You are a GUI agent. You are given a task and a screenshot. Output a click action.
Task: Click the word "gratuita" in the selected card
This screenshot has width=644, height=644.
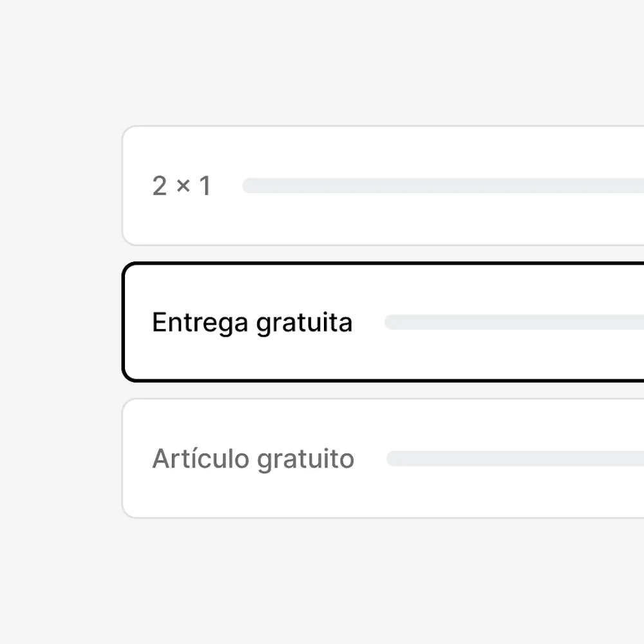coord(304,323)
